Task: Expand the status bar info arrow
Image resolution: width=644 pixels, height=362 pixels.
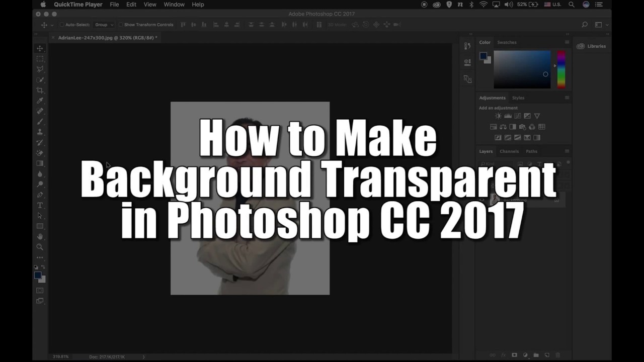Action: tap(143, 357)
